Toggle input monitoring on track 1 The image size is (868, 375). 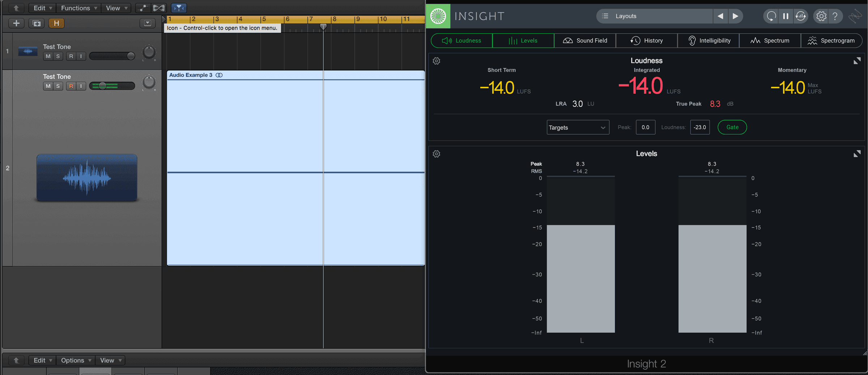pos(81,56)
